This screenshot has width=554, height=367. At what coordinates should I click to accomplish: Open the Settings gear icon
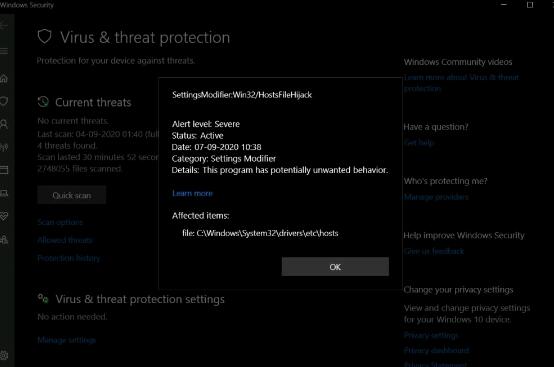click(x=4, y=355)
